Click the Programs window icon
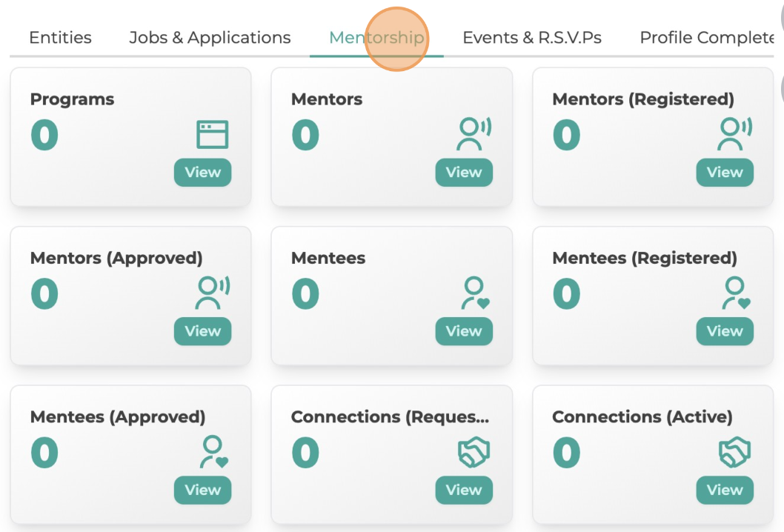The height and width of the screenshot is (532, 784). click(x=213, y=135)
